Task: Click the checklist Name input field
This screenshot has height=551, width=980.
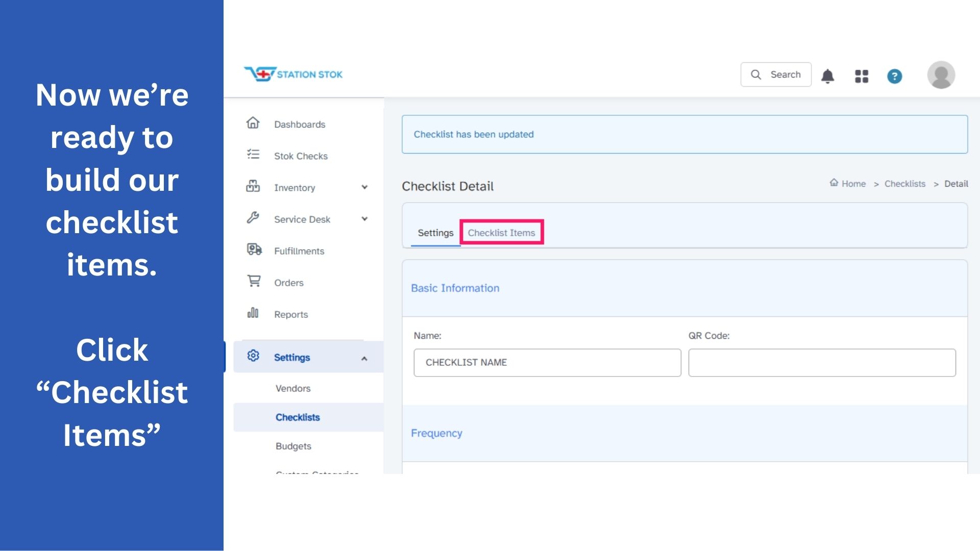Action: click(547, 363)
